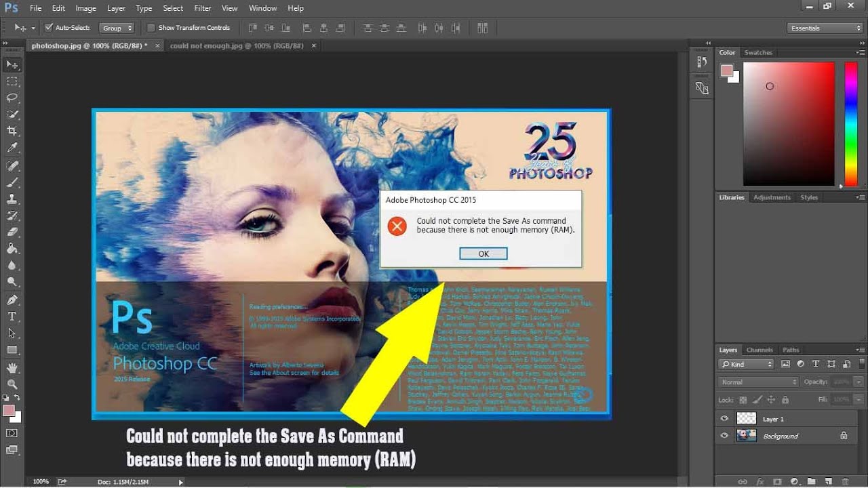
Task: Switch to could not enough.jpg document tab
Action: (235, 46)
